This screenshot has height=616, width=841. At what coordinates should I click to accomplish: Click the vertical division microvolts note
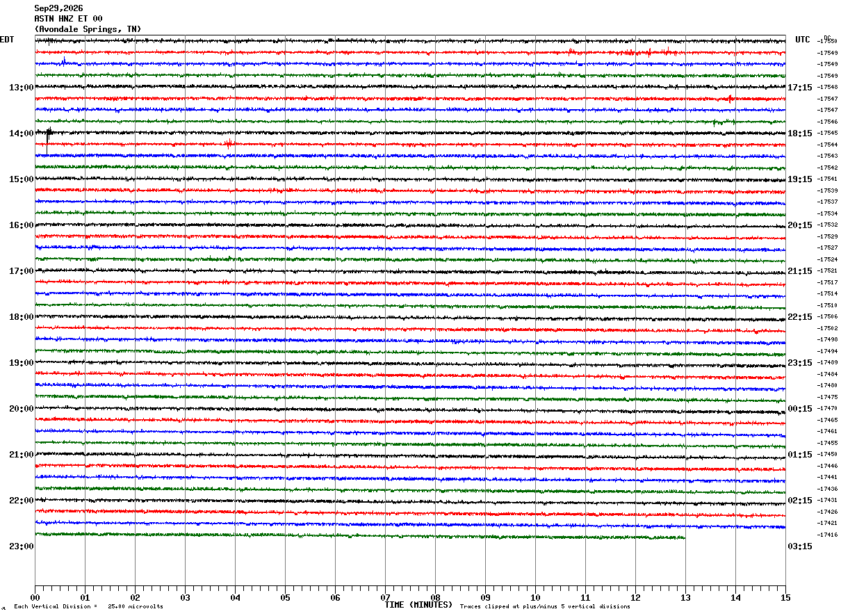(x=89, y=607)
